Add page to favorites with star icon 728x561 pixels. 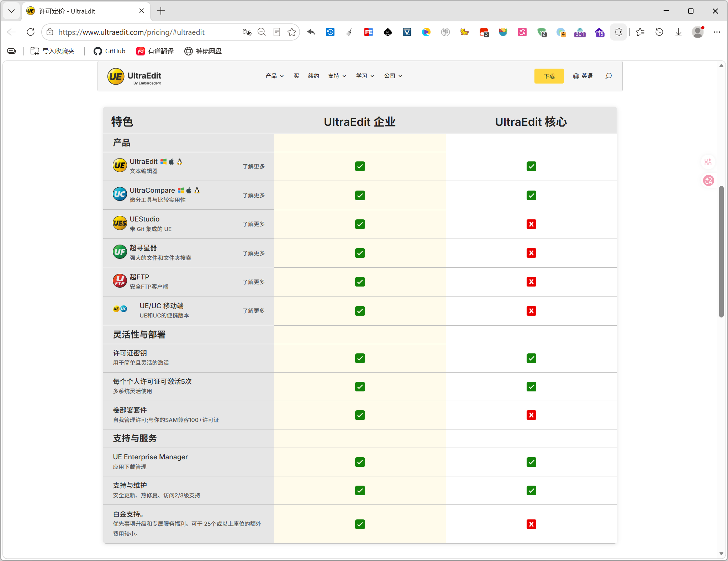tap(292, 32)
